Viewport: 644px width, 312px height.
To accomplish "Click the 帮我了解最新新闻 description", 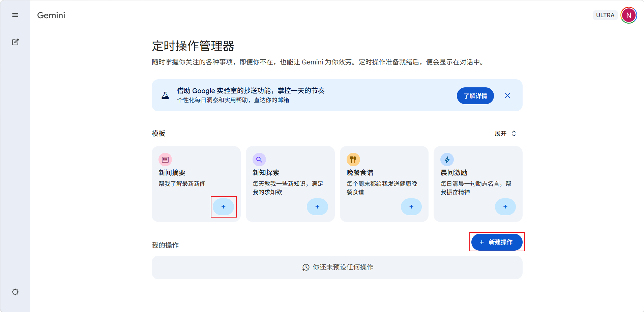I will [182, 184].
